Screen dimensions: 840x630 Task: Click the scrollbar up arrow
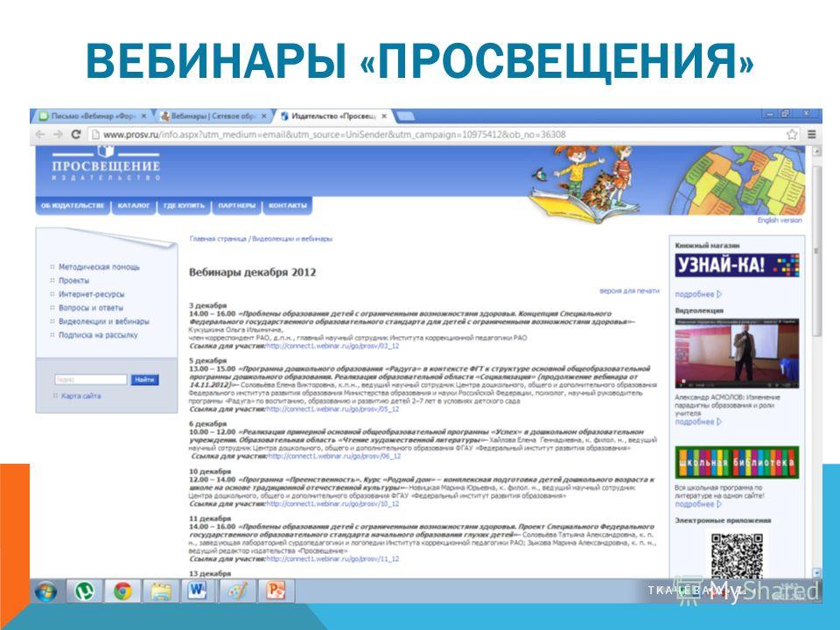(x=817, y=152)
